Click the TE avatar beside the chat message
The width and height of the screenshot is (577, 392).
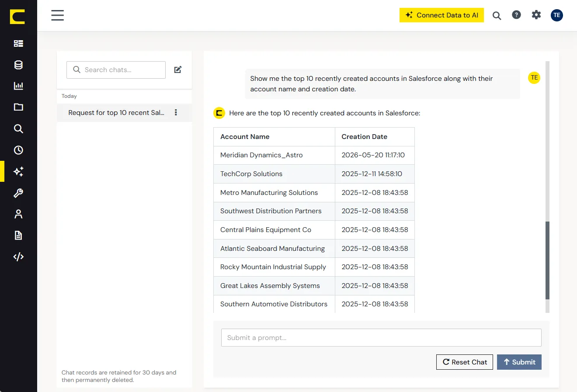[x=534, y=78]
